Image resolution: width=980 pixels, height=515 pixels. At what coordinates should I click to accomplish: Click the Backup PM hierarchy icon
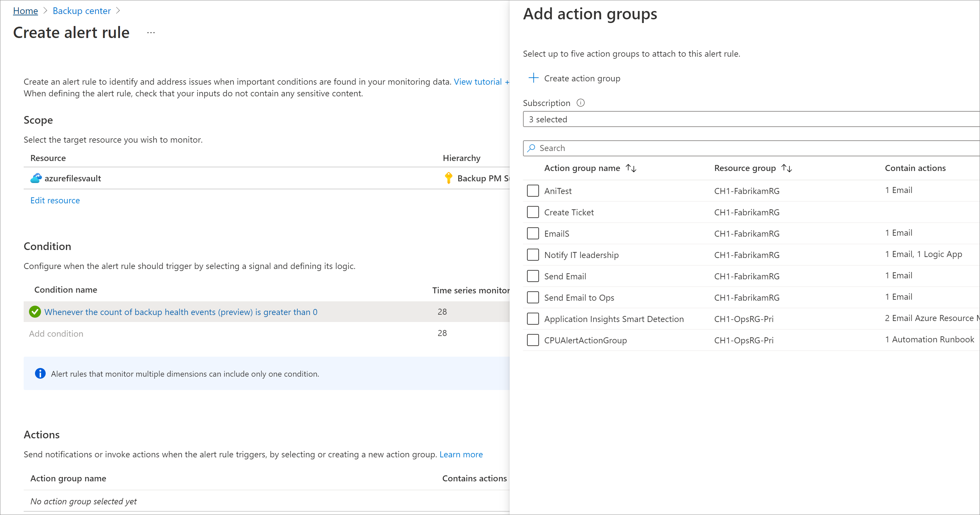449,178
